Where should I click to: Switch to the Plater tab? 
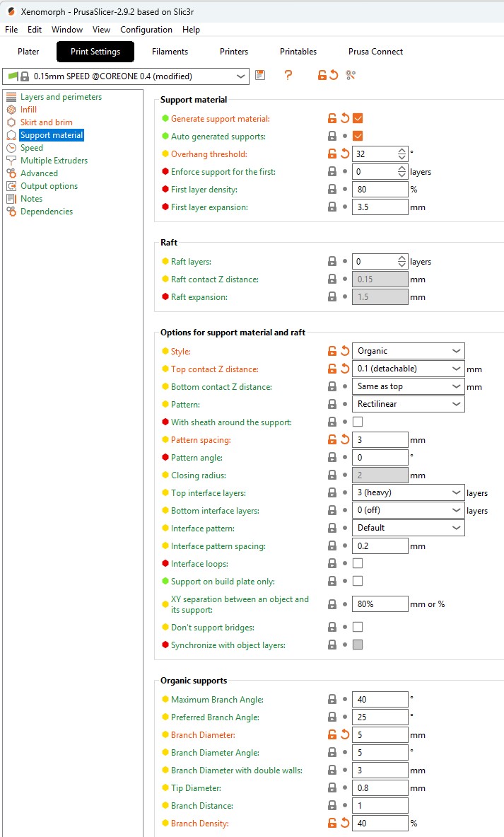[x=28, y=52]
